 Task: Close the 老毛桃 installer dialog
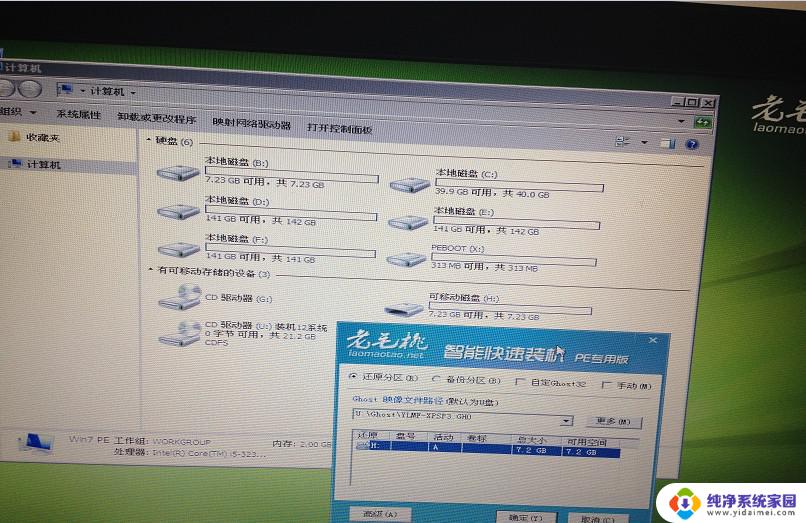click(x=653, y=340)
